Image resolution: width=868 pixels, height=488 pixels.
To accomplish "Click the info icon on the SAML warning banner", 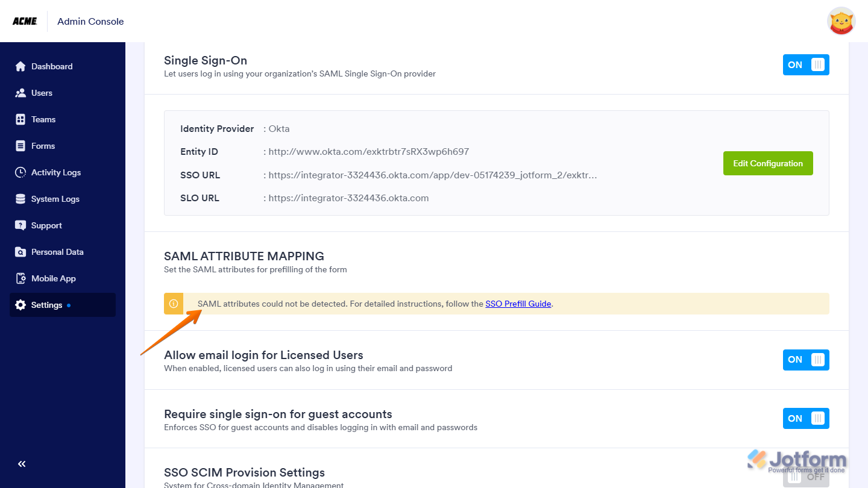I will click(174, 304).
